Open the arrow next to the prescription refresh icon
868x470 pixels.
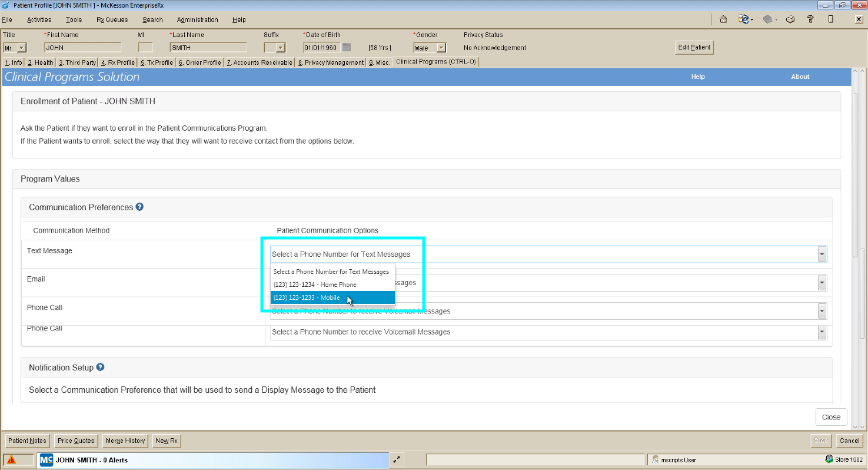point(752,20)
